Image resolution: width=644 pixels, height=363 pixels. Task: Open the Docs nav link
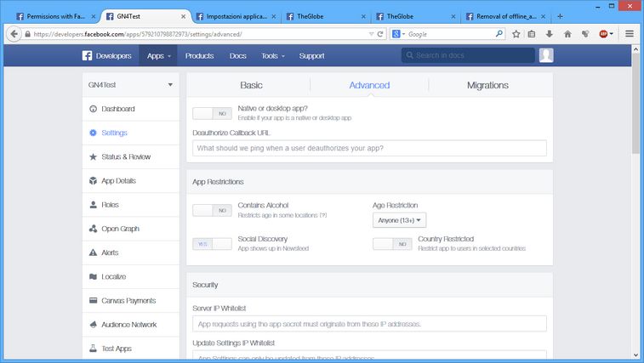tap(238, 56)
